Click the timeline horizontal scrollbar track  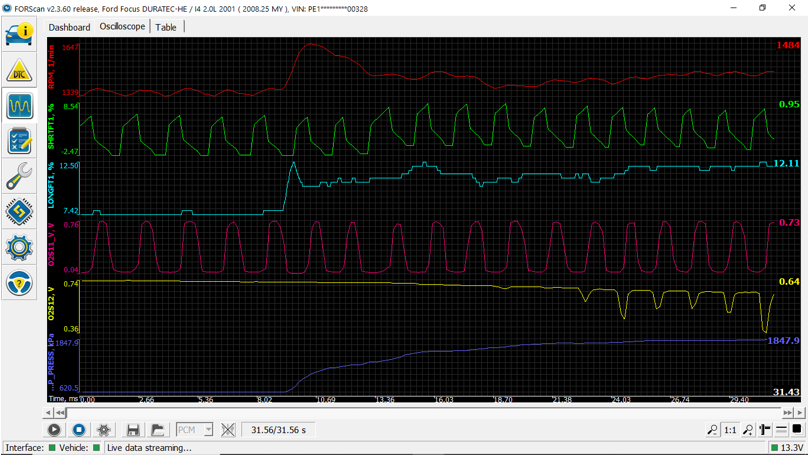coord(420,412)
